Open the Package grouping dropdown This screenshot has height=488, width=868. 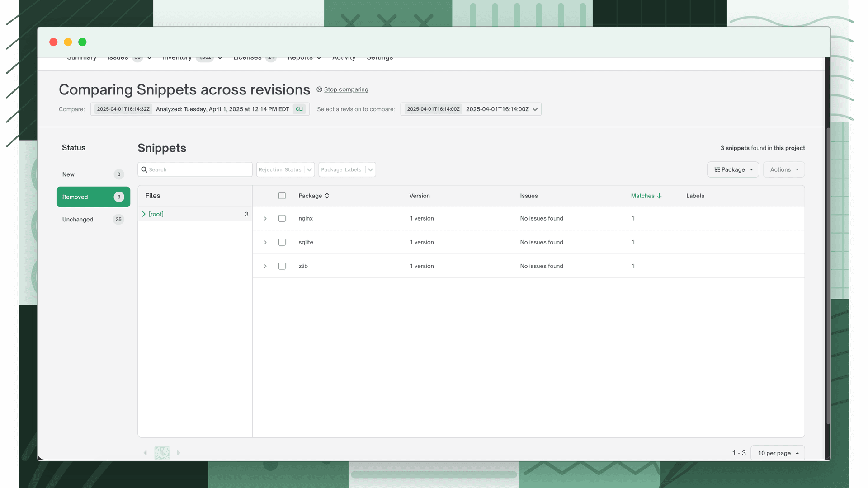(x=733, y=169)
